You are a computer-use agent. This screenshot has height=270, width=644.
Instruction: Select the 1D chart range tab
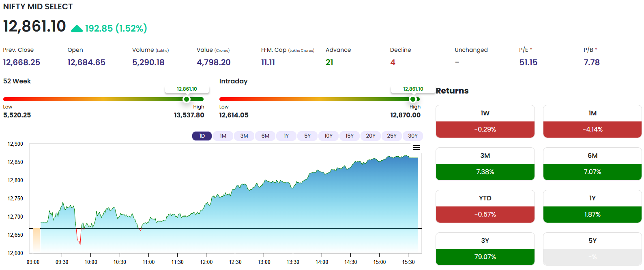(x=202, y=136)
